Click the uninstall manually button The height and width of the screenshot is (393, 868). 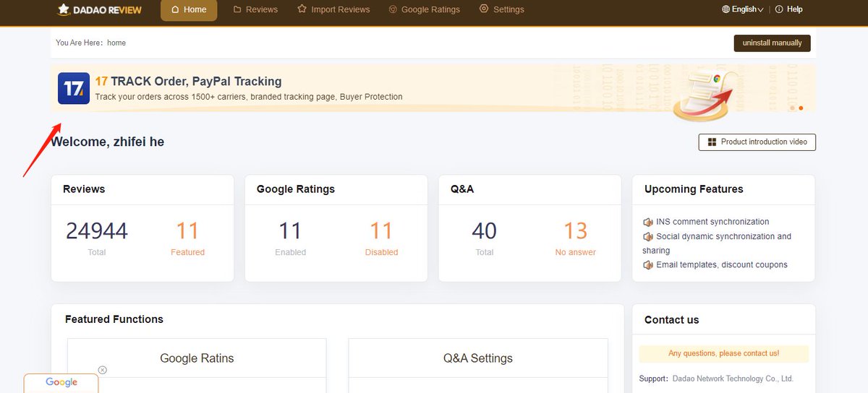pos(773,43)
